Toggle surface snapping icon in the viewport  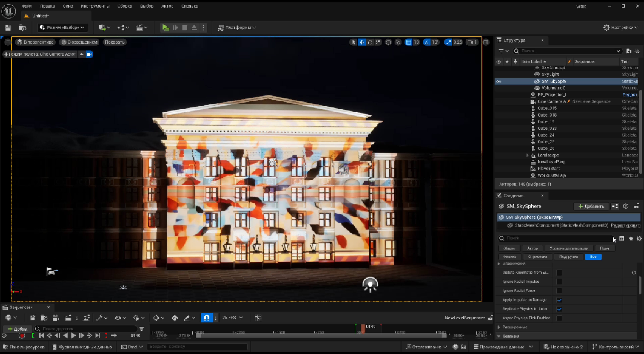point(398,42)
